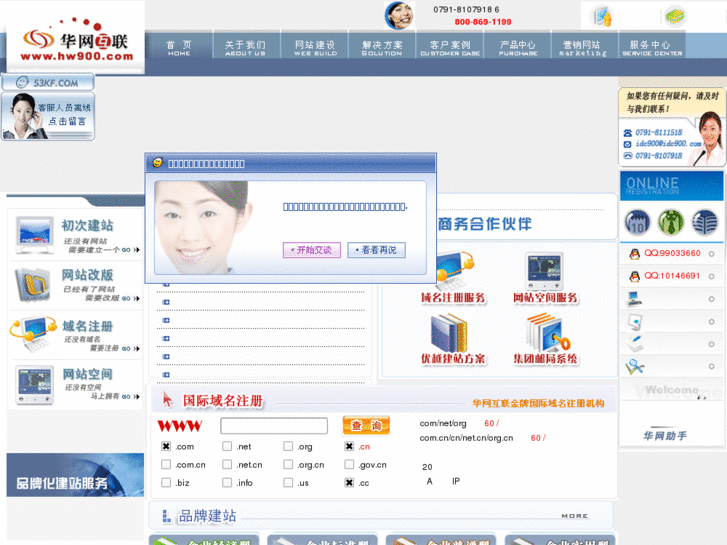This screenshot has height=545, width=727.
Task: Click 开始交谈 button in chat popup
Action: click(x=312, y=250)
